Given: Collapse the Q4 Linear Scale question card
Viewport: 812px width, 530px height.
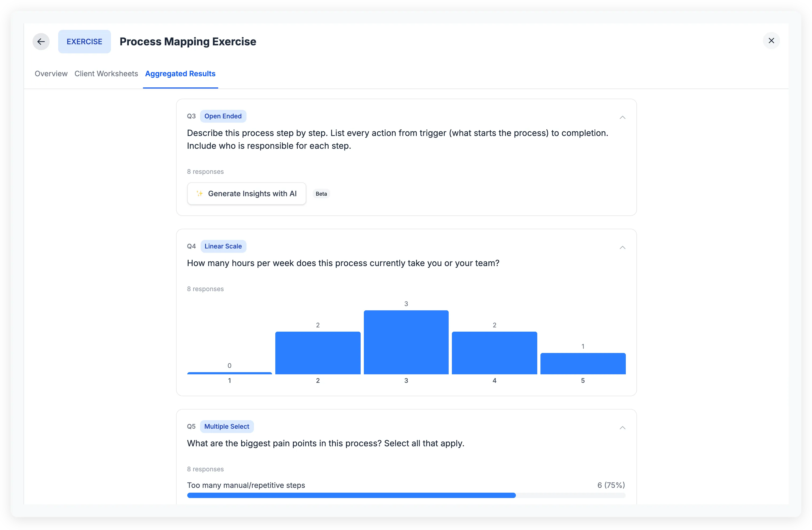Looking at the screenshot, I should click(622, 248).
